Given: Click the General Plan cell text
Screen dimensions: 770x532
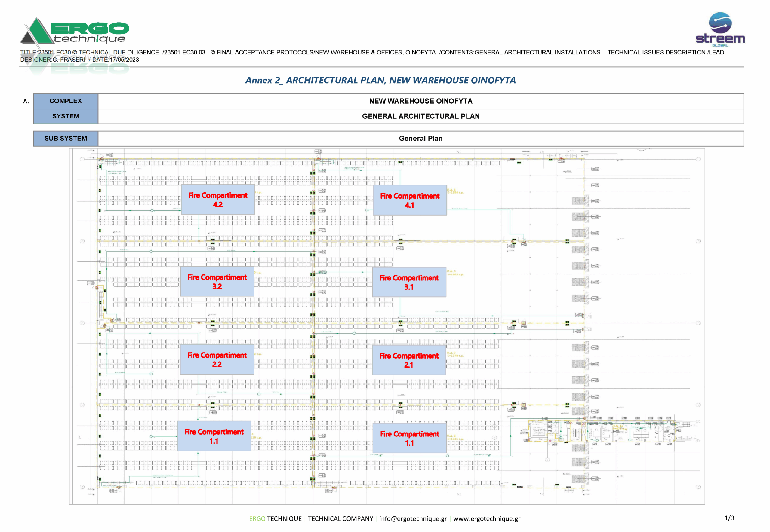Looking at the screenshot, I should [x=420, y=138].
